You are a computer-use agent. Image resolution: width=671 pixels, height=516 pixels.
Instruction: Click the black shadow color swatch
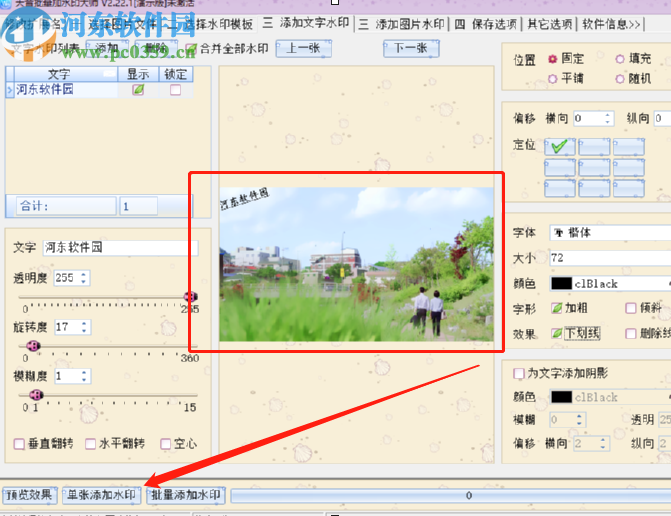561,397
